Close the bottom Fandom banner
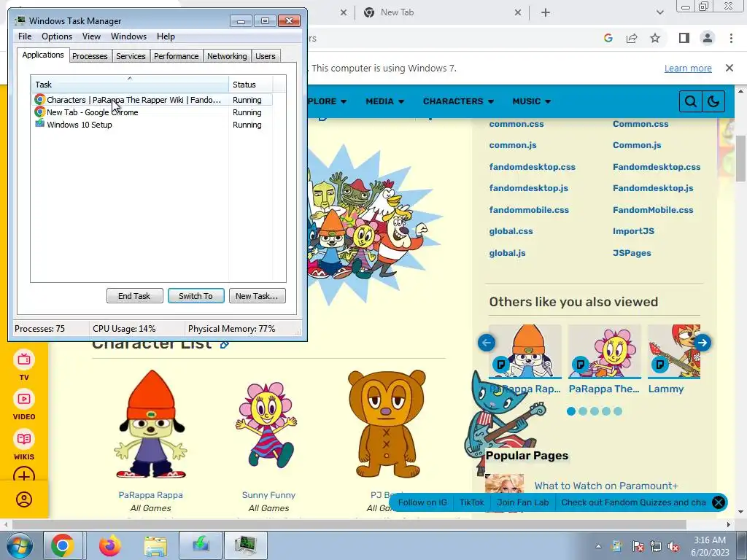The image size is (747, 560). coord(719,502)
